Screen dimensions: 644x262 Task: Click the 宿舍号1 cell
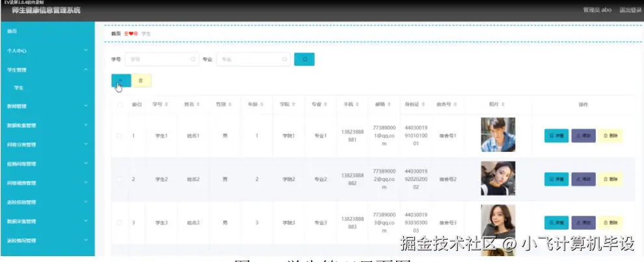click(x=448, y=136)
